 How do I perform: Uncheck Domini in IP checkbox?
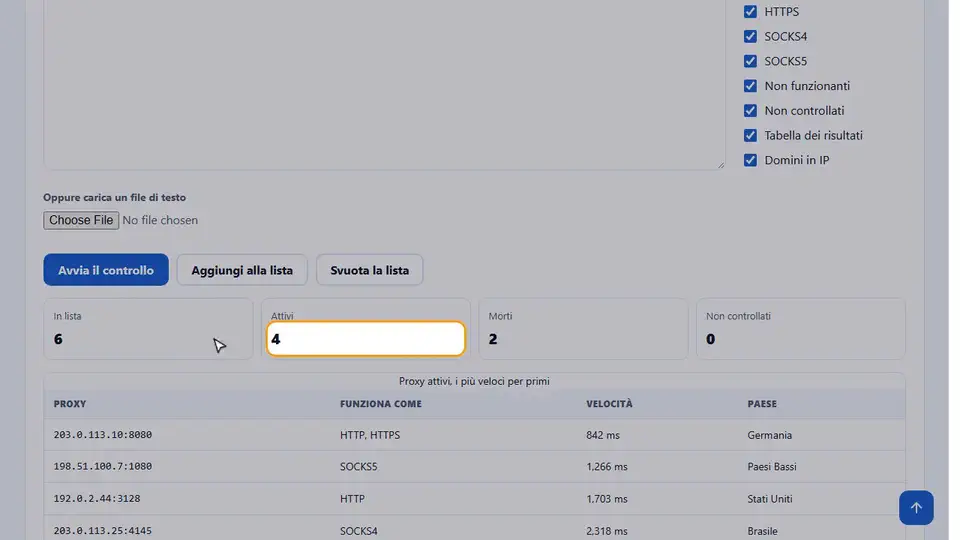pyautogui.click(x=750, y=160)
